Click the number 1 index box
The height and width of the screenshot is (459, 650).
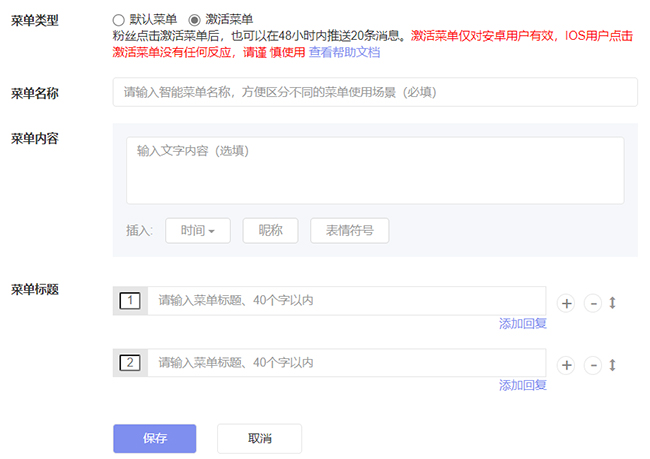(130, 301)
